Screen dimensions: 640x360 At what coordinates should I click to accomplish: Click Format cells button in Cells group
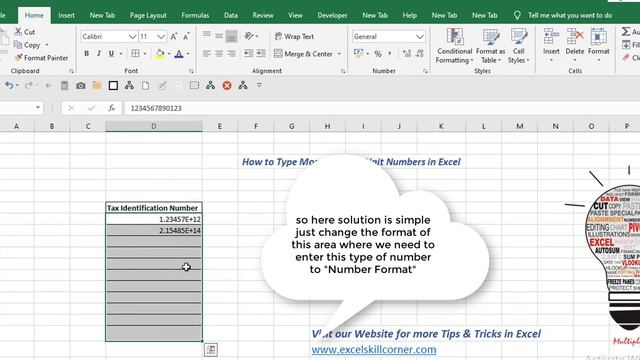pyautogui.click(x=598, y=45)
